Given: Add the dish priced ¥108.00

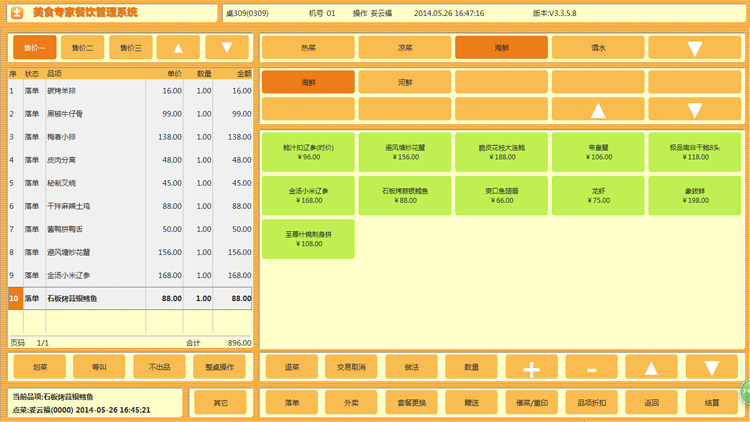Looking at the screenshot, I should (x=308, y=239).
